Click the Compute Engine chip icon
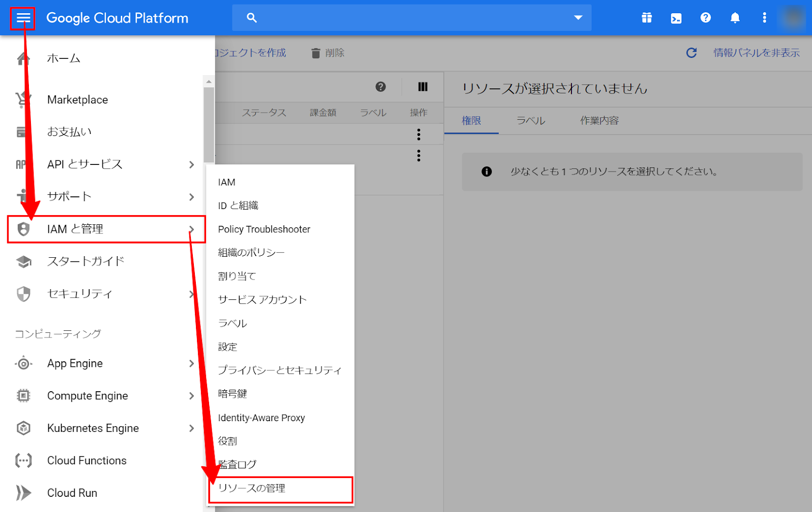Viewport: 812px width, 512px height. click(x=23, y=396)
